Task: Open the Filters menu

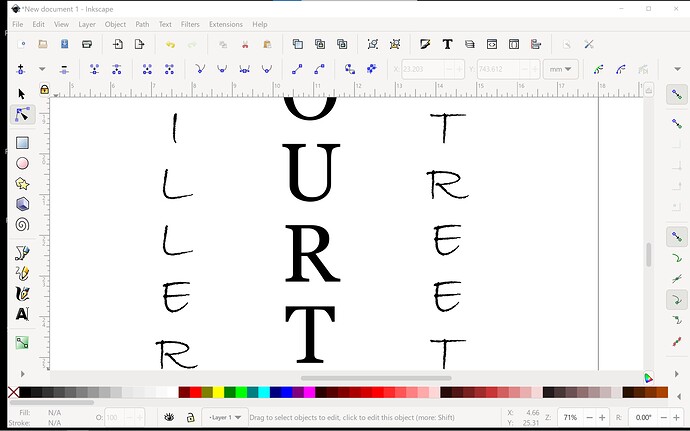Action: 190,24
